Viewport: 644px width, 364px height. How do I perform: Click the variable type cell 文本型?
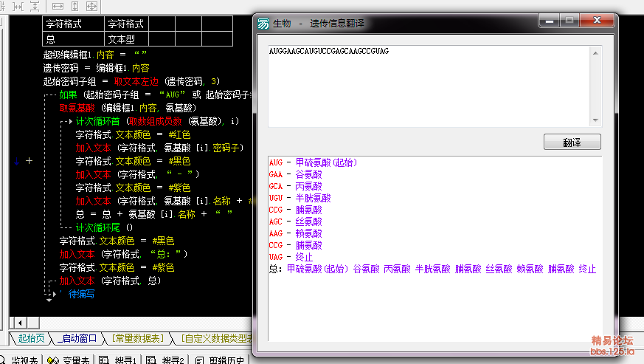126,39
